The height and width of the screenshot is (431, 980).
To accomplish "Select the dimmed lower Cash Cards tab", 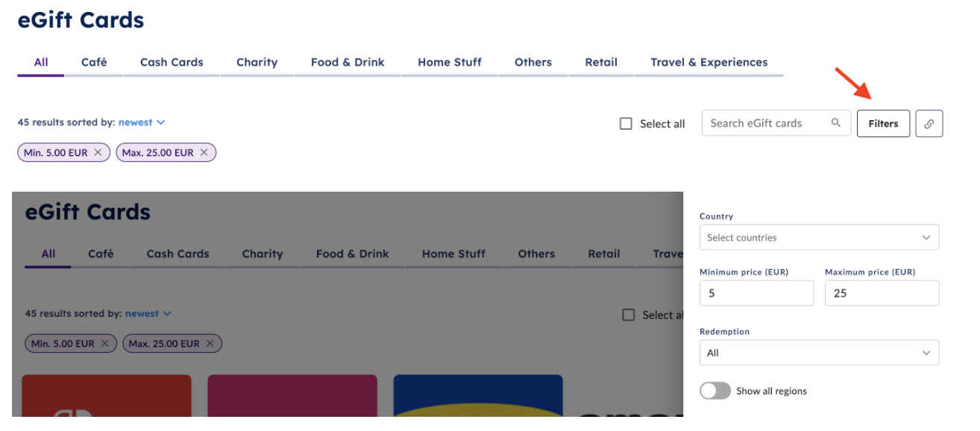I will point(178,254).
